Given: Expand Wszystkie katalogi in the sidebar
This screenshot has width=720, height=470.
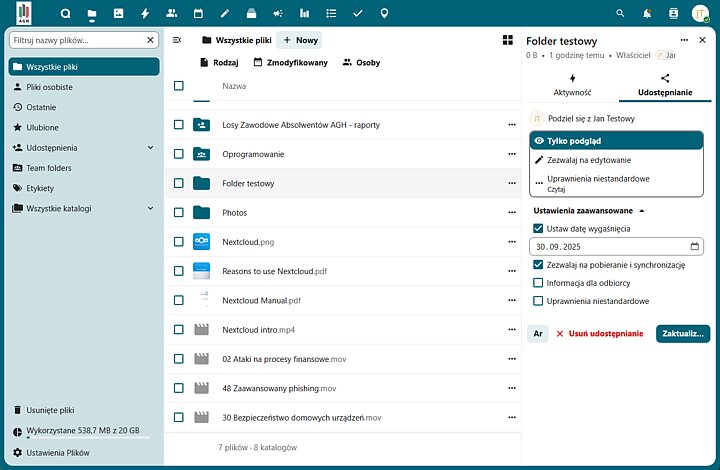Looking at the screenshot, I should (150, 209).
